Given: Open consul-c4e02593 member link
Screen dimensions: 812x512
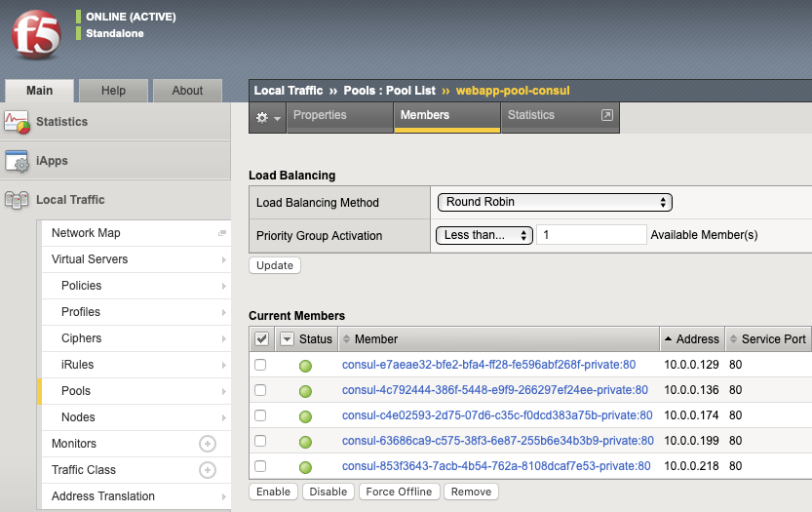Looking at the screenshot, I should click(x=497, y=415).
